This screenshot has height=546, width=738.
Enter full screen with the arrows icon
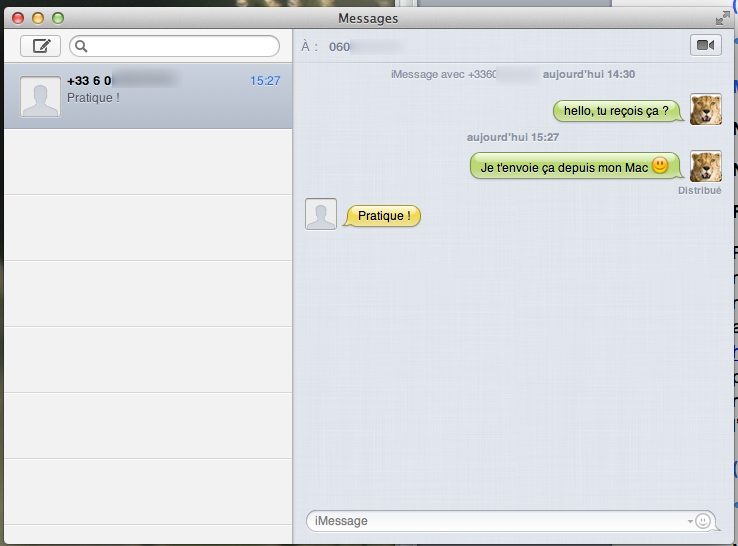tap(722, 18)
